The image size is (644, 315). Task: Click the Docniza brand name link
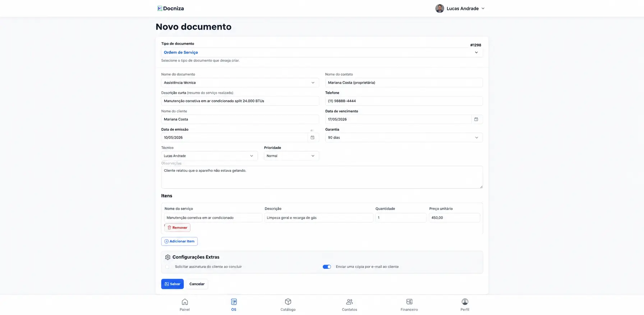tap(174, 8)
